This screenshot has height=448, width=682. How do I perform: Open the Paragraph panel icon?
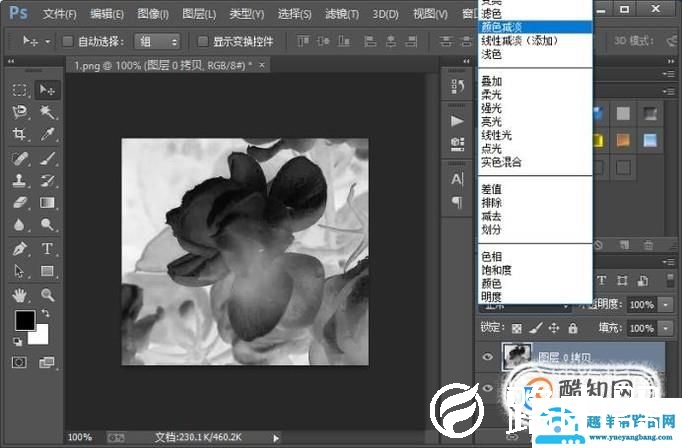click(457, 202)
